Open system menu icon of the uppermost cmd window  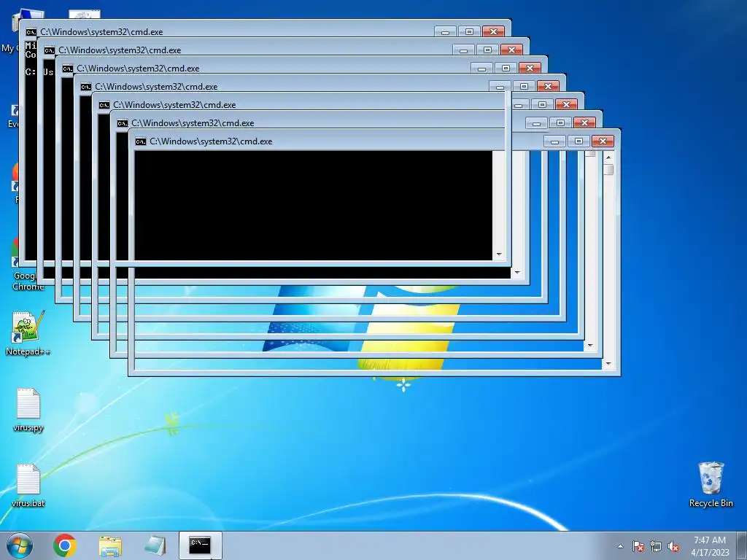(31, 32)
